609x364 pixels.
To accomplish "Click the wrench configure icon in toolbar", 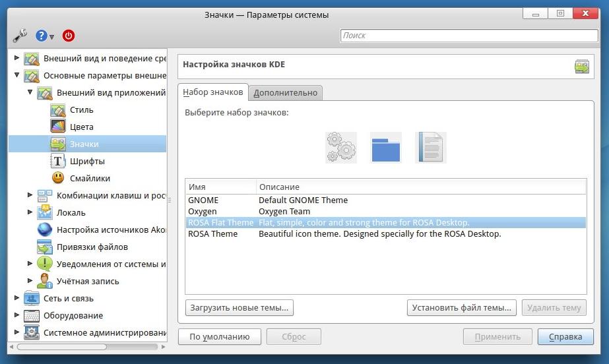I will coord(20,36).
